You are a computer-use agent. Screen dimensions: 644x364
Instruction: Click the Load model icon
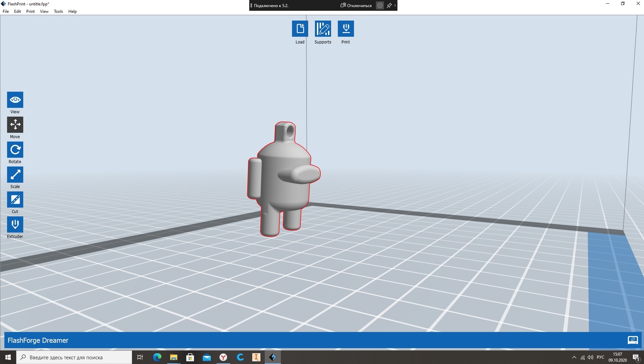click(x=300, y=29)
